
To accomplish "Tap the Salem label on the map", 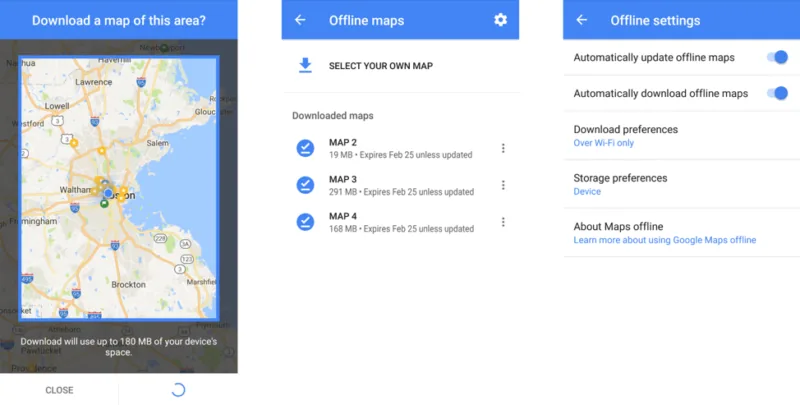I will click(157, 143).
